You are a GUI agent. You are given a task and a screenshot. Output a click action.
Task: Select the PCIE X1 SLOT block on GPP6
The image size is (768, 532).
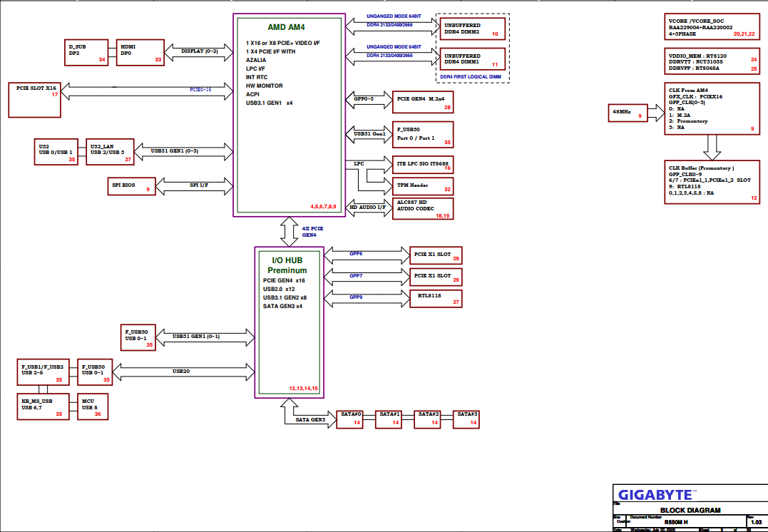coord(436,256)
